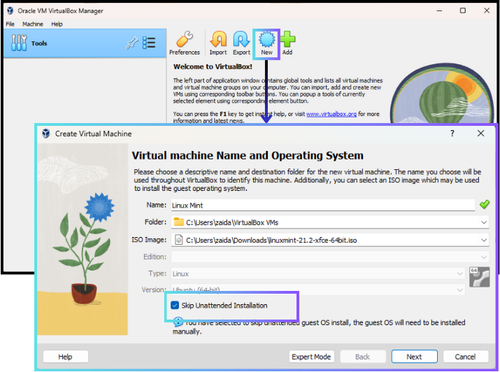
Task: Open the Help menu in menu bar
Action: (x=57, y=24)
